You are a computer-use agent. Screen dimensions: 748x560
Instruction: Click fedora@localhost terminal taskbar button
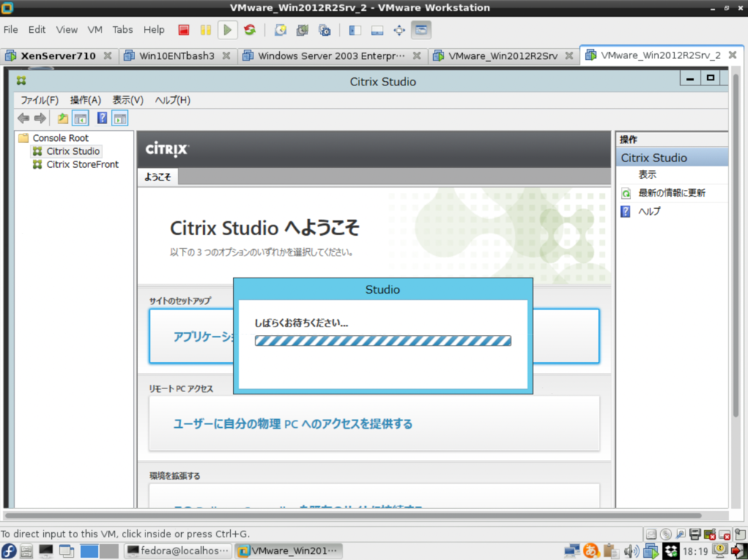(x=178, y=551)
